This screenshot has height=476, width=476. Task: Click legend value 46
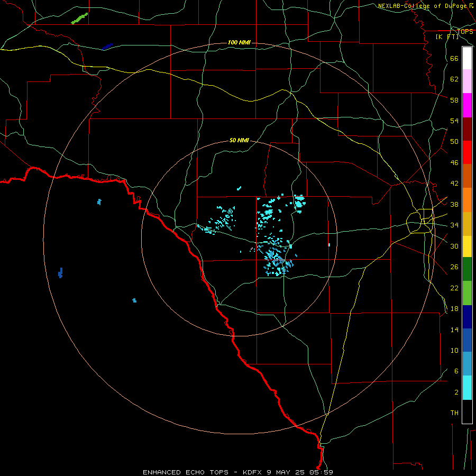coord(454,163)
